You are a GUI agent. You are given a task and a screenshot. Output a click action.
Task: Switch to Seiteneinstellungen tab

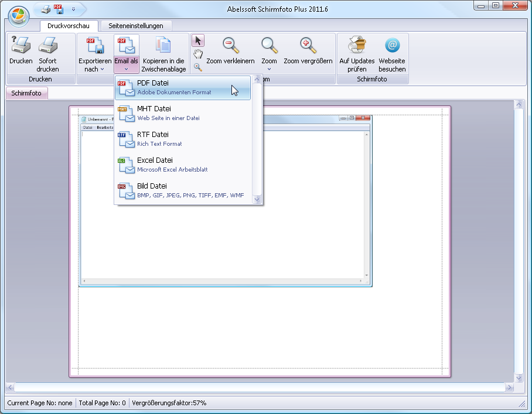(136, 26)
